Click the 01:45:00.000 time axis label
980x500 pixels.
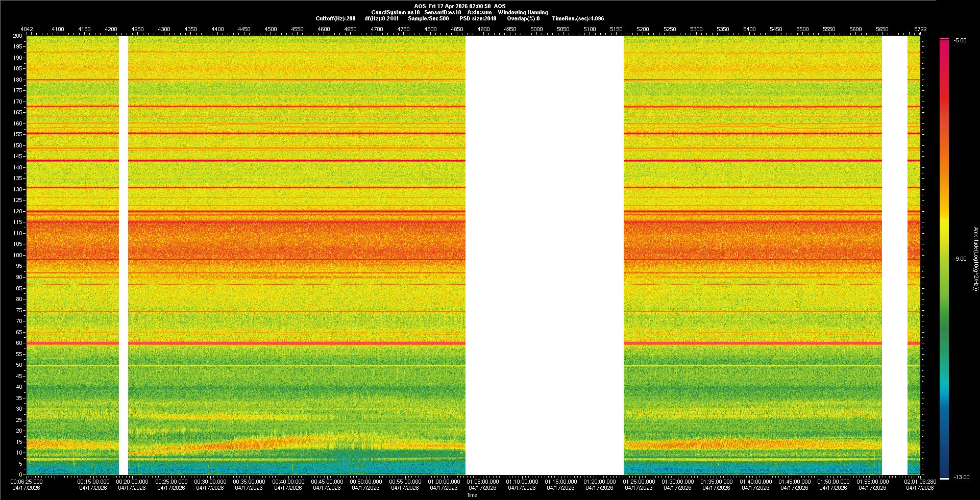point(794,481)
